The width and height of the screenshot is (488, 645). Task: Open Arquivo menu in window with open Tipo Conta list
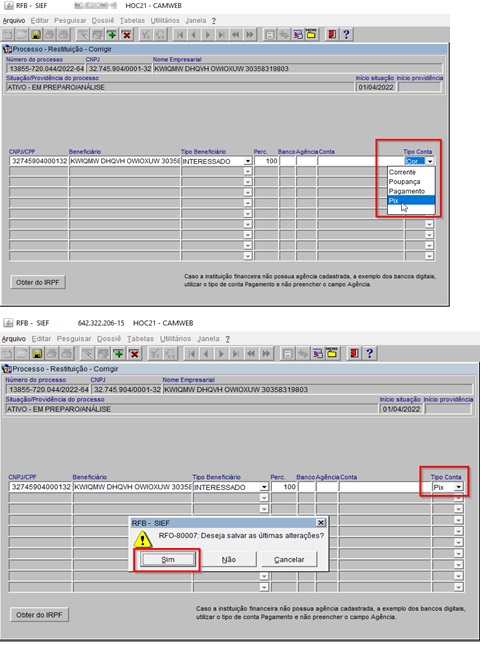pos(14,21)
